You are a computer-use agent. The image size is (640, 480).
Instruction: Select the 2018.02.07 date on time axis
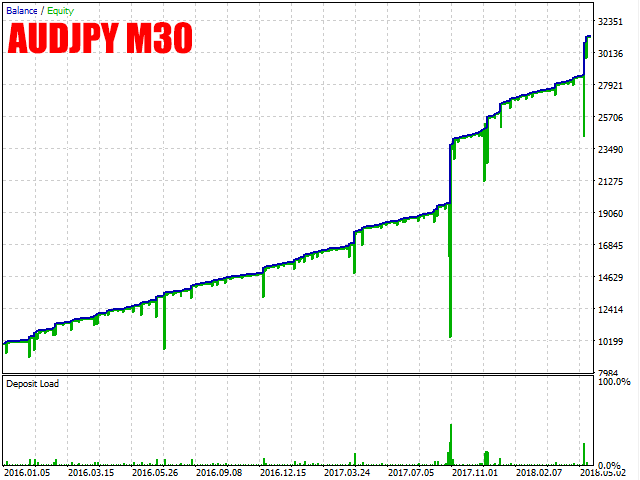(540, 472)
